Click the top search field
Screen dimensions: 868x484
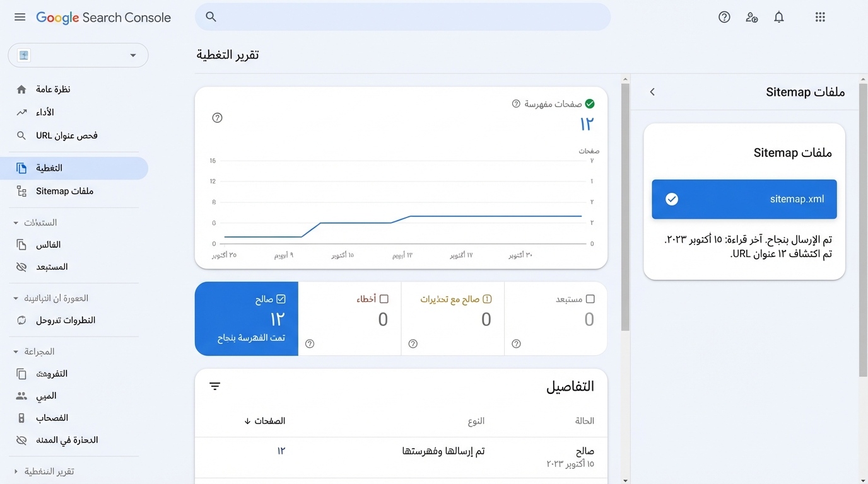tap(402, 17)
